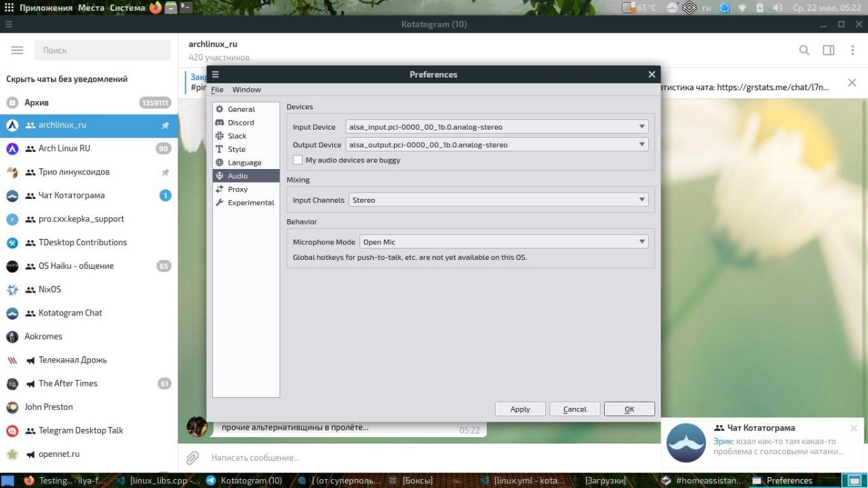Open the Microphone Mode dropdown

click(x=504, y=242)
